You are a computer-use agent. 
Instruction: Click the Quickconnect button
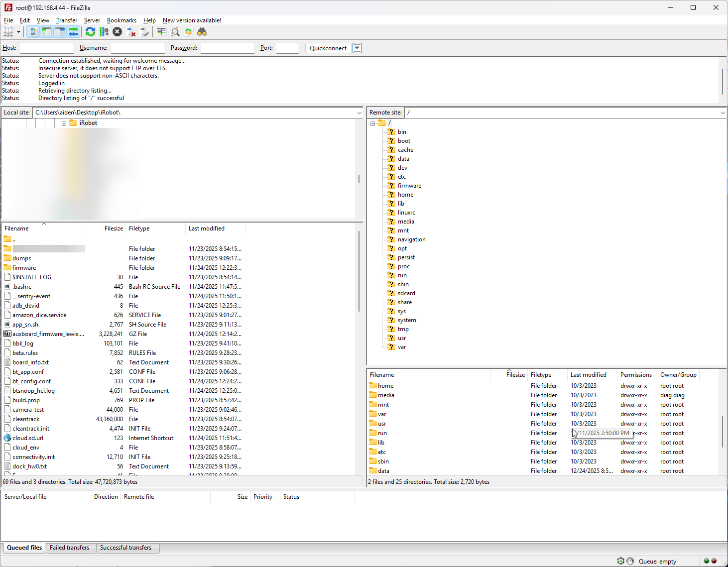[328, 48]
